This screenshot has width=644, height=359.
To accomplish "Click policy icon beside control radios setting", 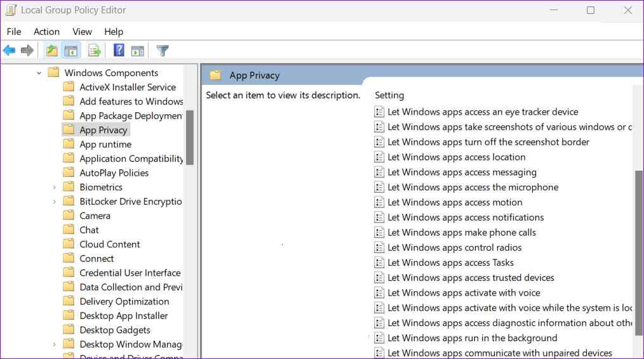I will (379, 247).
